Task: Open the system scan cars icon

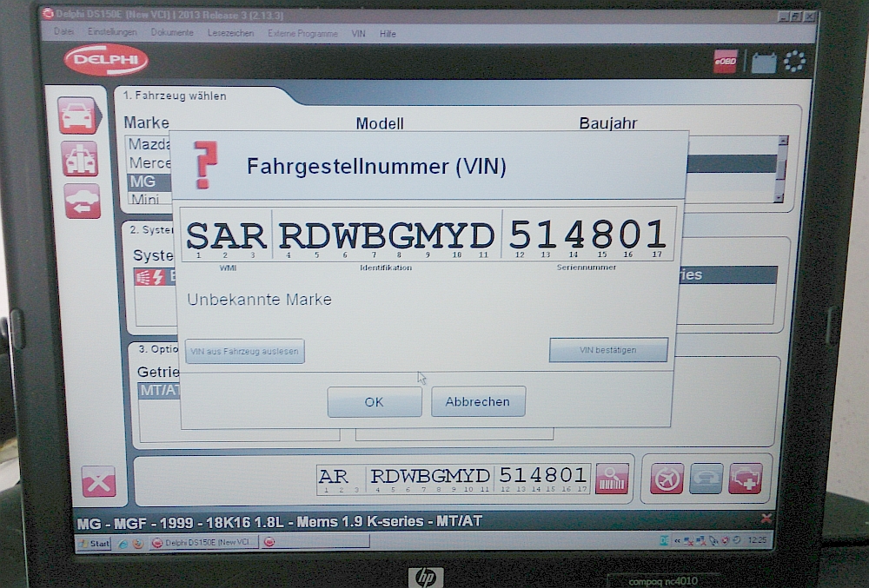Action: [79, 159]
